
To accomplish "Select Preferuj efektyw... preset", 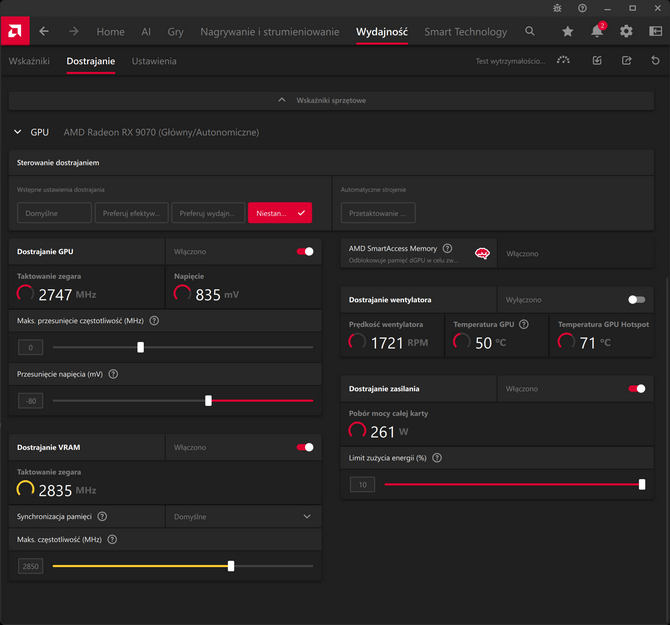I will 131,213.
